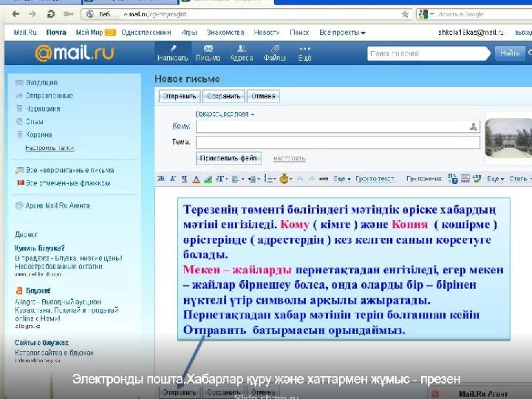This screenshot has width=532, height=399.
Task: Click Одноклассники in the top menu
Action: coord(146,33)
